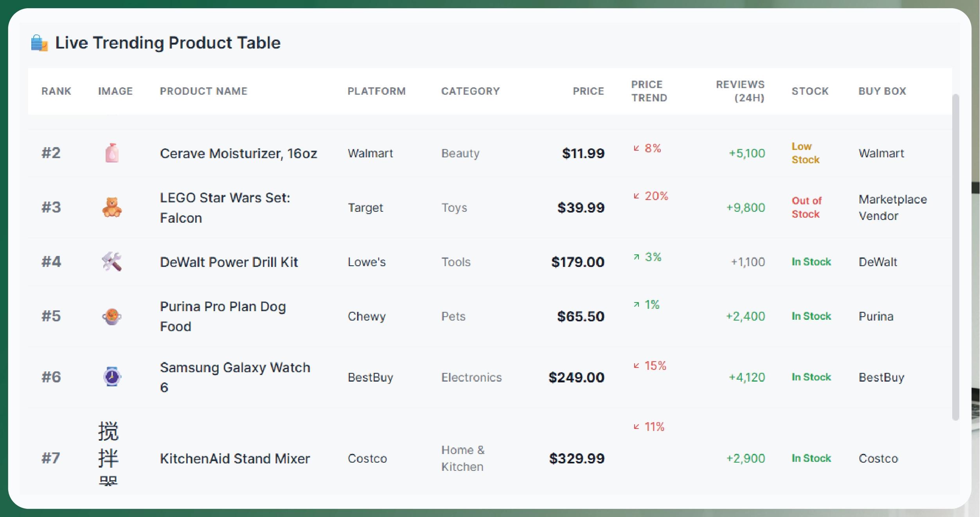
Task: Select the watch icon for Samsung Galaxy Watch 6
Action: [111, 377]
